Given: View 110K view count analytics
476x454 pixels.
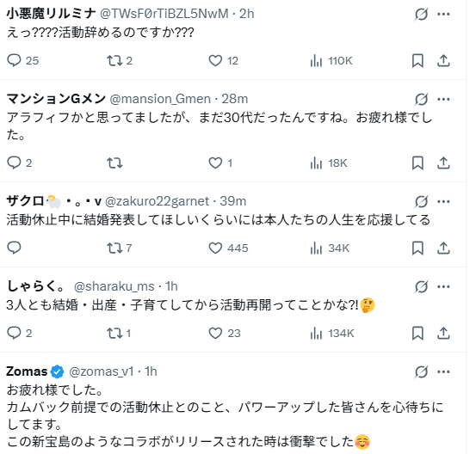Looking at the screenshot, I should click(331, 61).
